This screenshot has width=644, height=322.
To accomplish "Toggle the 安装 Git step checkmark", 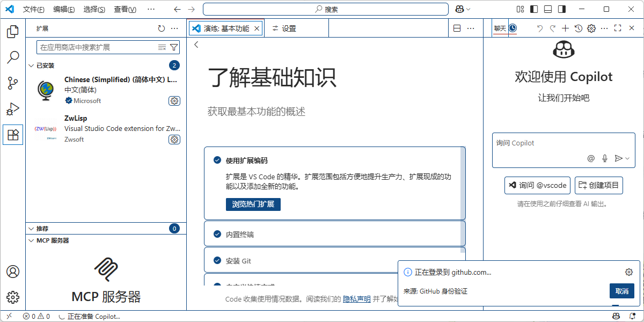I will pos(217,260).
